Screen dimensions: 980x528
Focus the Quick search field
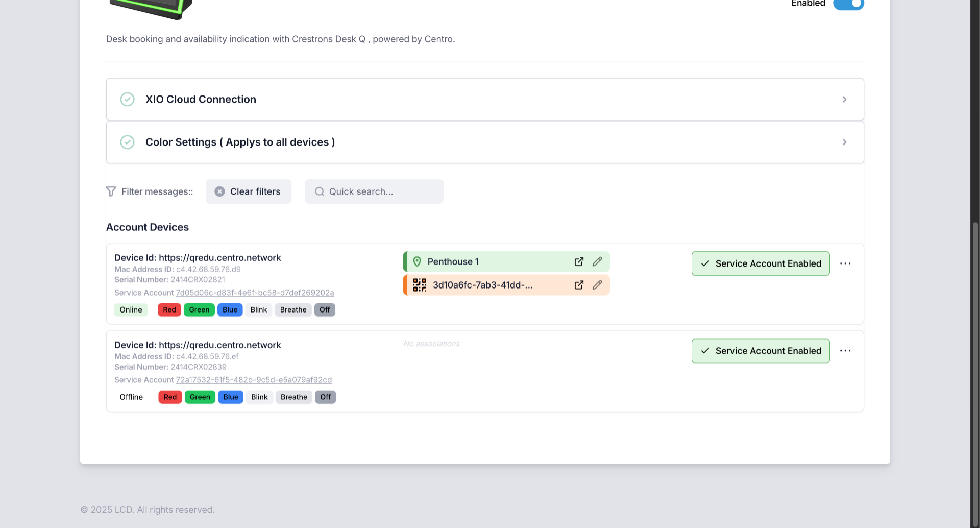coord(374,191)
